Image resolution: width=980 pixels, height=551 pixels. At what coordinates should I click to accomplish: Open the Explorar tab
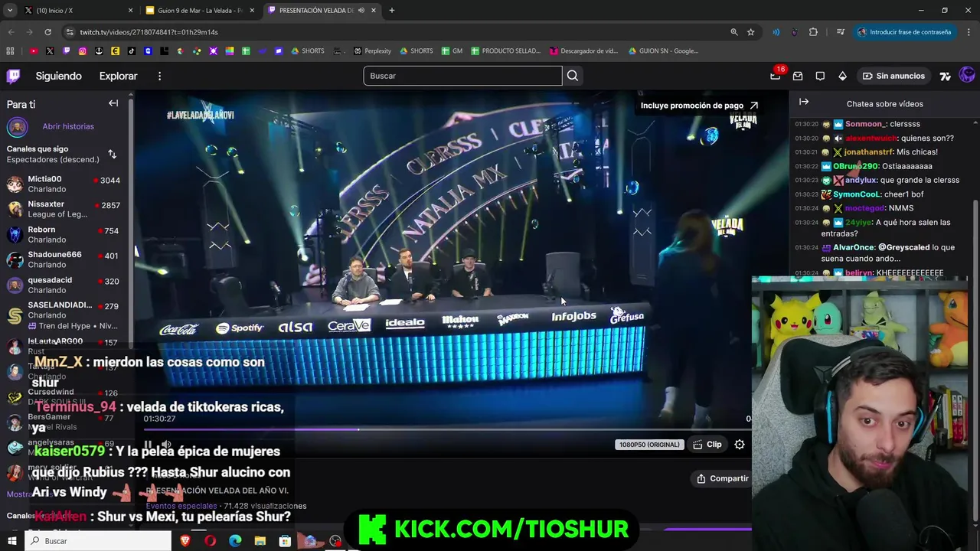118,76
